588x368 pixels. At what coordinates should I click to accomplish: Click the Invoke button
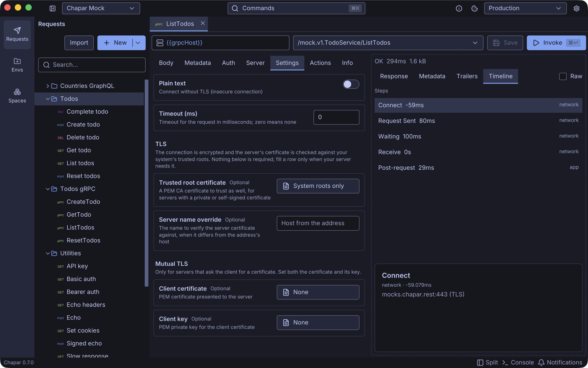click(x=556, y=43)
